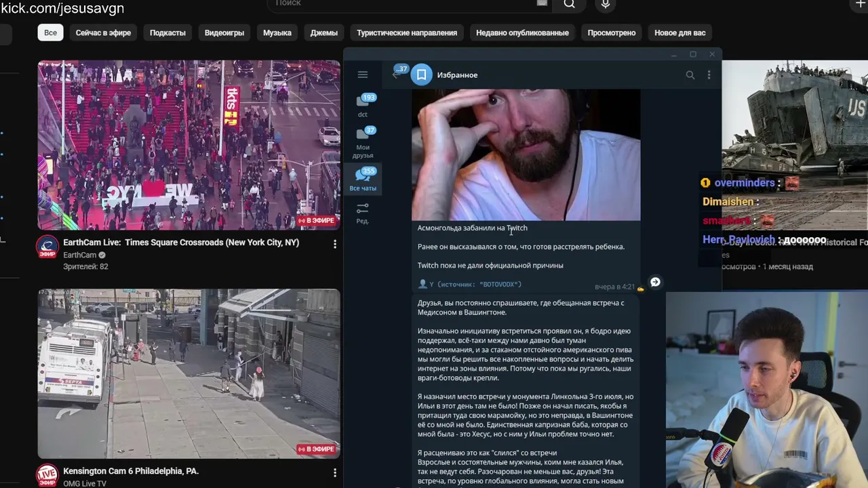868x488 pixels.
Task: Open the Избранное chat options menu
Action: 709,75
